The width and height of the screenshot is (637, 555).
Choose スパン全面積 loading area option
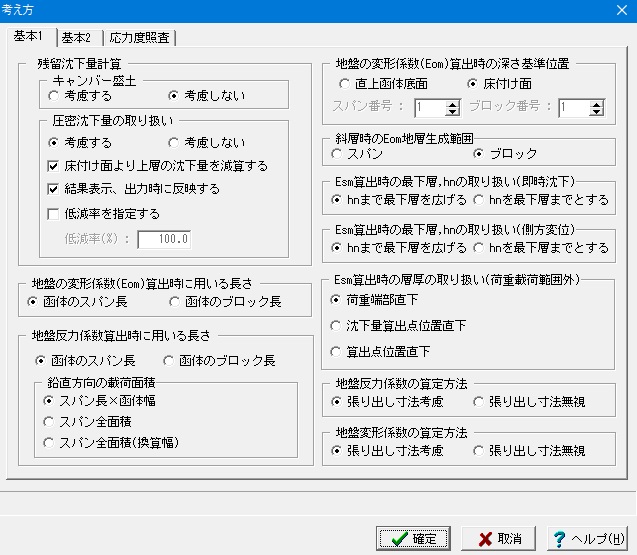[x=87, y=422]
